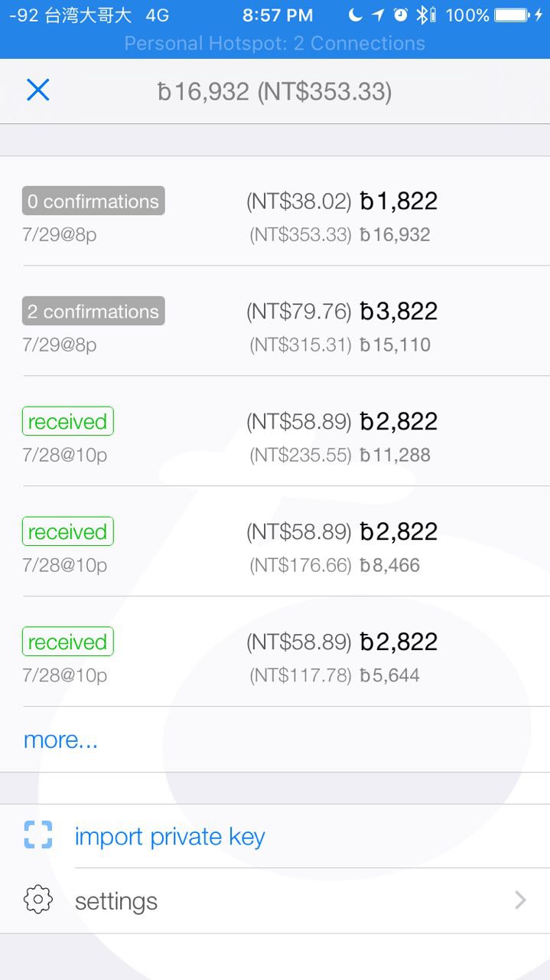Open the settings menu row

(275, 900)
